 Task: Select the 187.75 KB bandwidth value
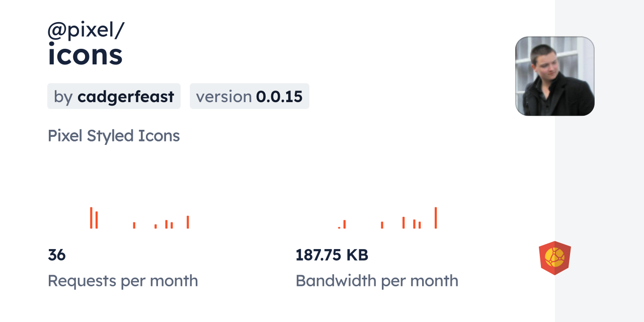pyautogui.click(x=332, y=255)
